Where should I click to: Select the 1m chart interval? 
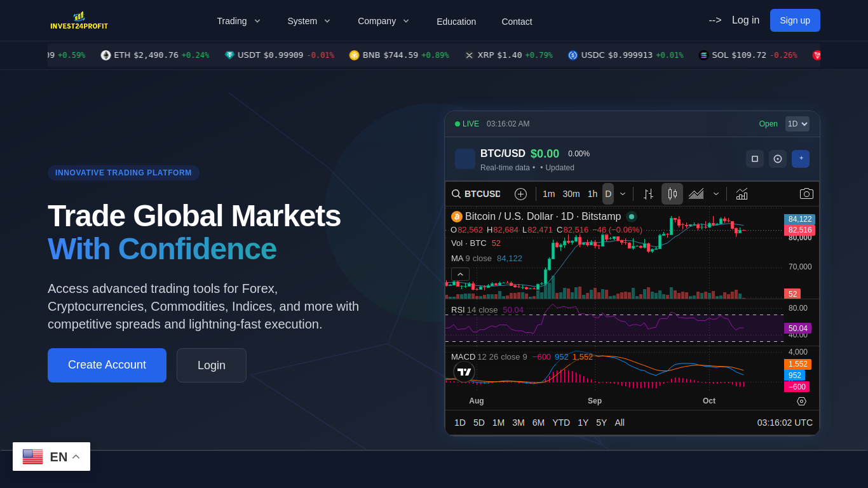(549, 194)
